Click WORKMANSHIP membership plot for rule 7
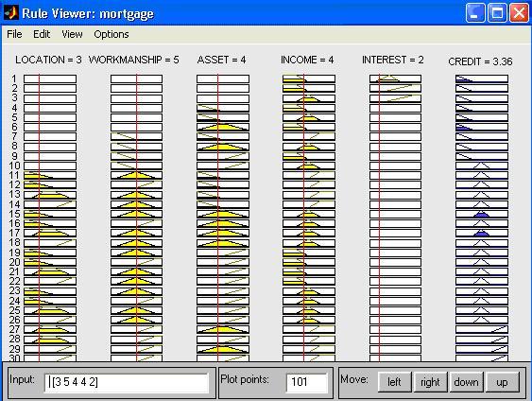 (136, 136)
